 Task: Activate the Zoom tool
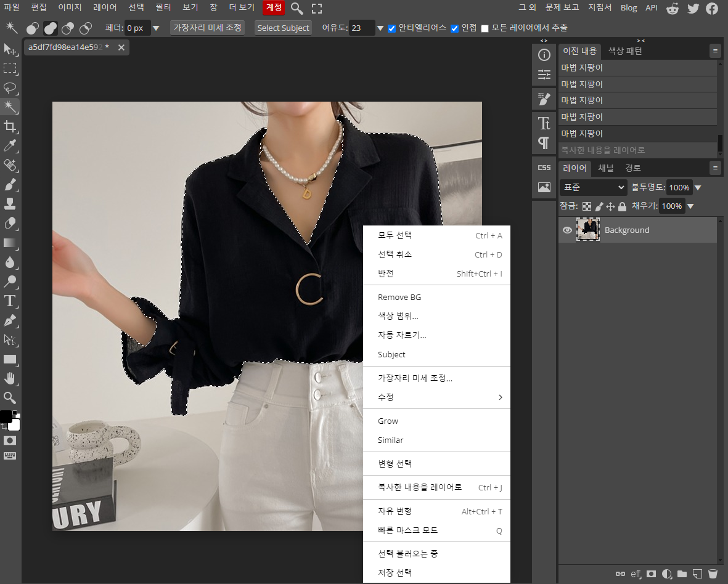[10, 397]
